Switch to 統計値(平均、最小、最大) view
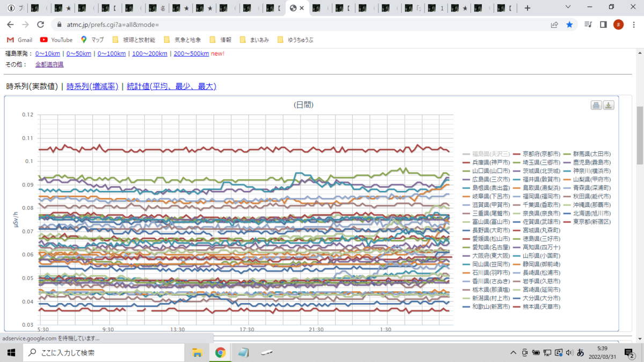The image size is (644, 362). (172, 86)
